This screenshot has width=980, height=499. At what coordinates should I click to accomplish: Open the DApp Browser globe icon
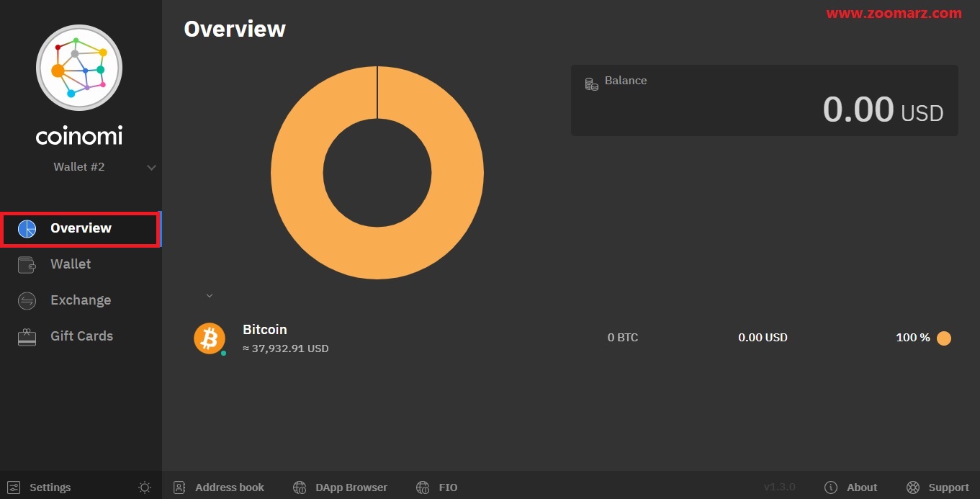click(300, 487)
